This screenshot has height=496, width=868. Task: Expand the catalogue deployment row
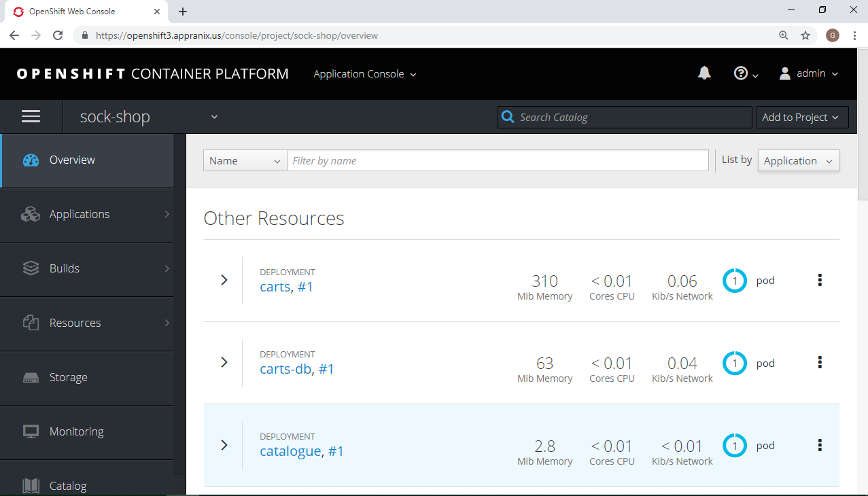(x=224, y=445)
